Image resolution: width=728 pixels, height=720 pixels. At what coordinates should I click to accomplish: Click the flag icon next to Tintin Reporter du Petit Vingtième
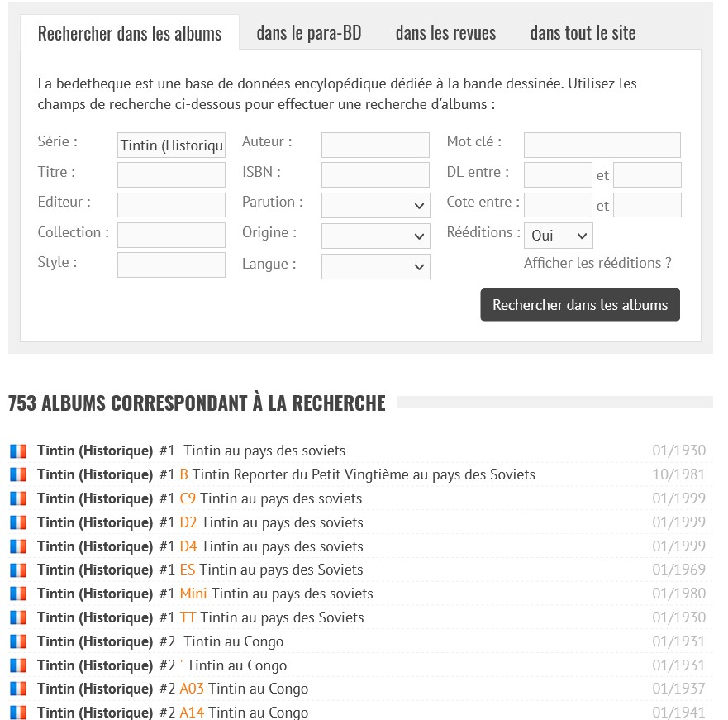(x=18, y=475)
